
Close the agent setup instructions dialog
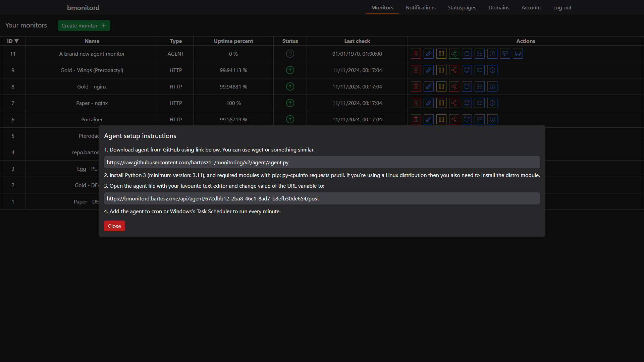[114, 226]
